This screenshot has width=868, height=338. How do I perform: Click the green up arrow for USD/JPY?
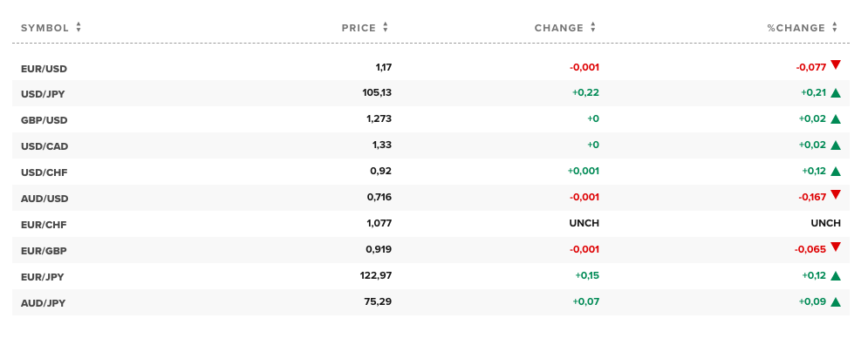coord(836,93)
